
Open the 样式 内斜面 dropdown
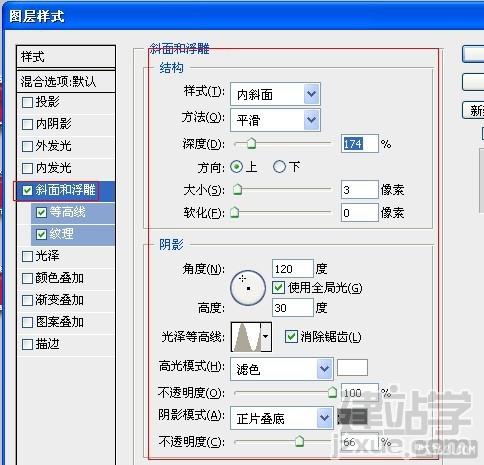pos(275,94)
